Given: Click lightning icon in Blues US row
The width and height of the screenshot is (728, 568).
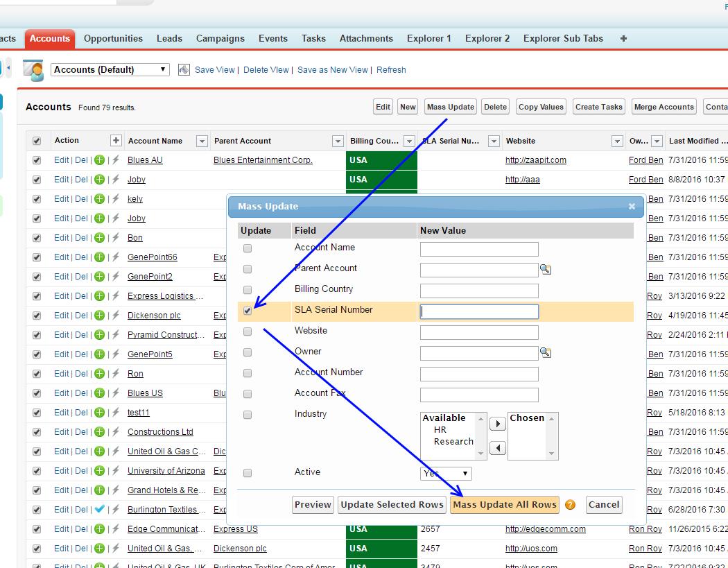Looking at the screenshot, I should point(116,393).
